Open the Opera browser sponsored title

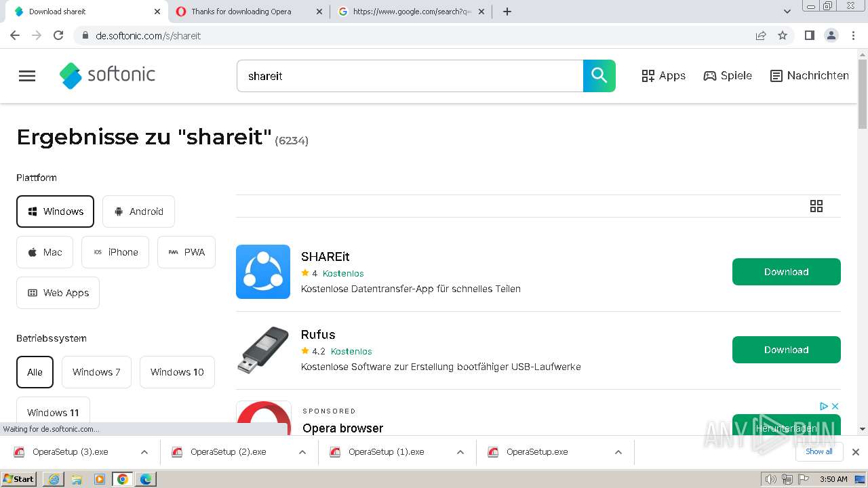[x=342, y=428]
